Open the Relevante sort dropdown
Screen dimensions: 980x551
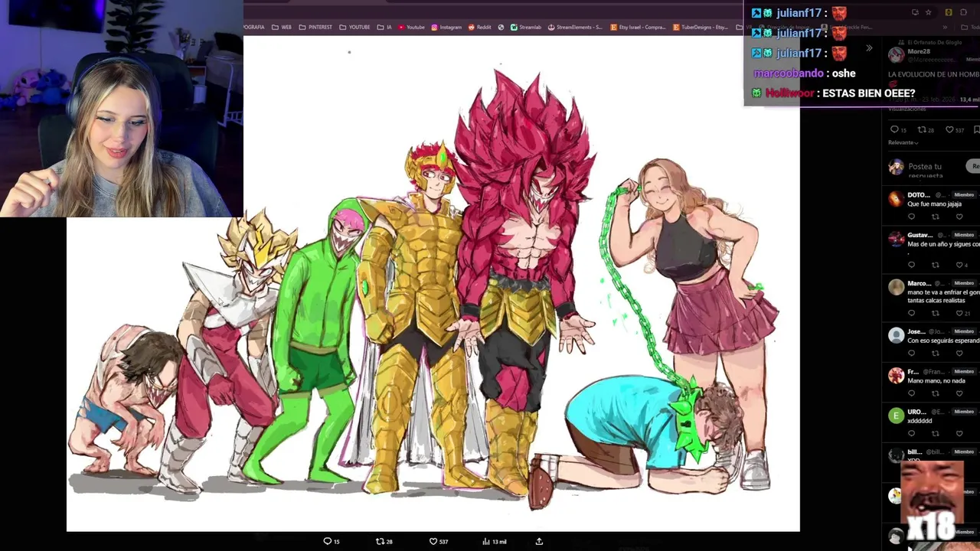tap(903, 142)
